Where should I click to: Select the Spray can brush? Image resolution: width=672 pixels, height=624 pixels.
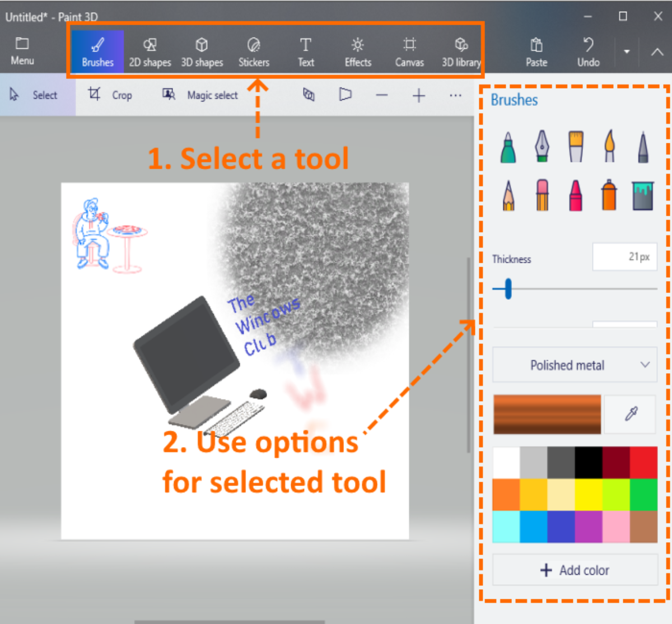(x=609, y=195)
